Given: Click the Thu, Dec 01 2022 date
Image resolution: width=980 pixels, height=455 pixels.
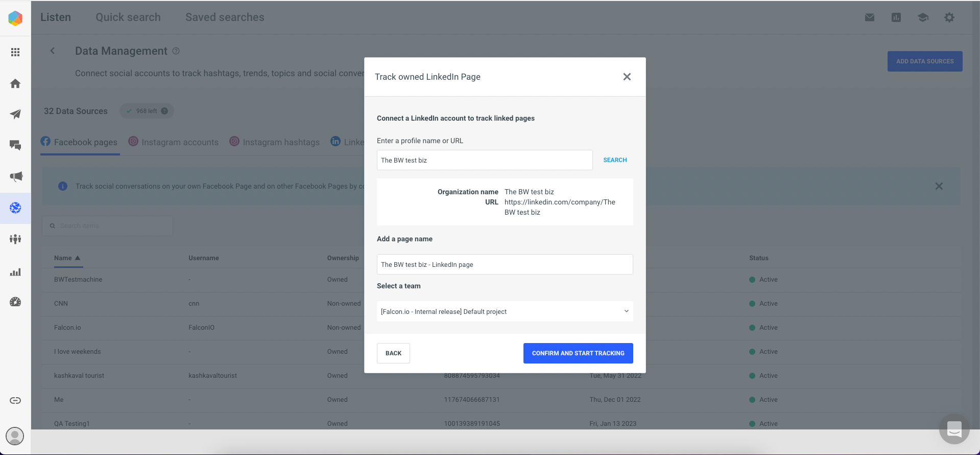Looking at the screenshot, I should pyautogui.click(x=615, y=400).
